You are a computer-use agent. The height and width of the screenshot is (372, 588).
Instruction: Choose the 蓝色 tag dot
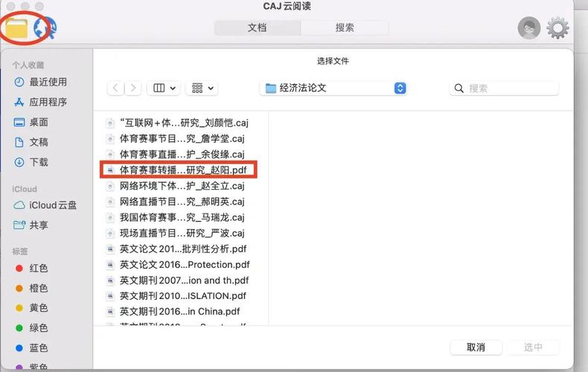pyautogui.click(x=19, y=347)
